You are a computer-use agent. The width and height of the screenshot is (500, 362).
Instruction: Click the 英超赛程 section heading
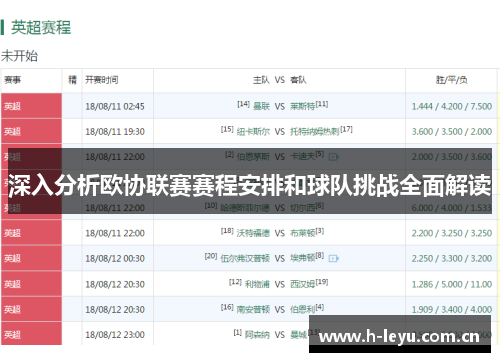pos(41,27)
